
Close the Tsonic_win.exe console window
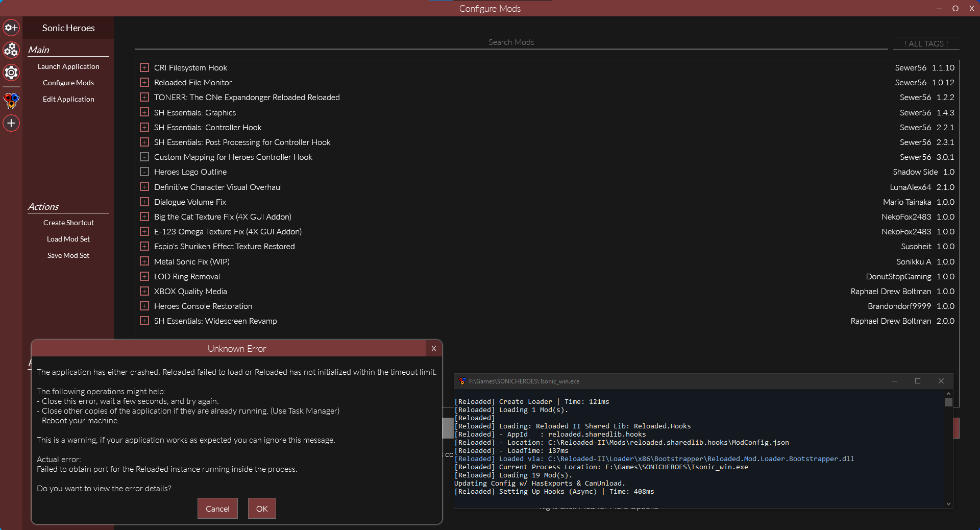tap(941, 381)
